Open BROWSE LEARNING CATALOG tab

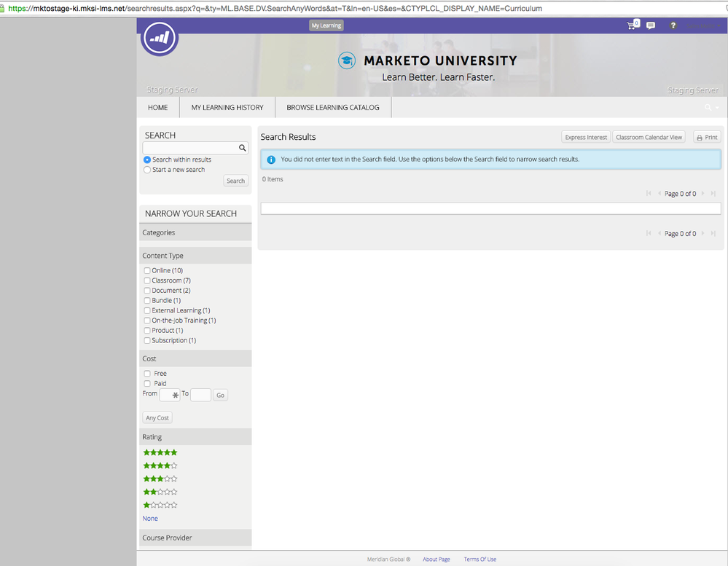[333, 107]
